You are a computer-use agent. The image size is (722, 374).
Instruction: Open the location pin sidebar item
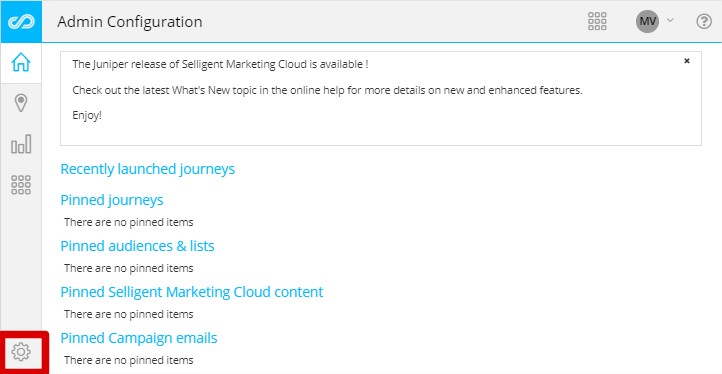point(21,103)
